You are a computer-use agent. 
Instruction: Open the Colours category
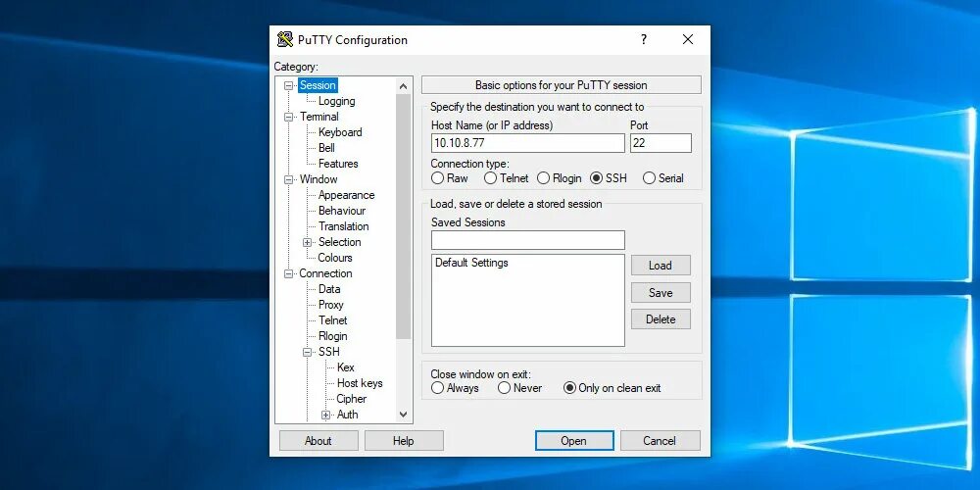335,258
